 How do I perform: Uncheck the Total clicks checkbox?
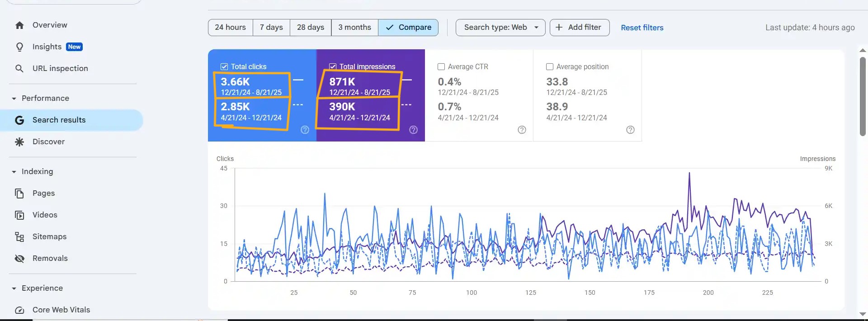224,67
